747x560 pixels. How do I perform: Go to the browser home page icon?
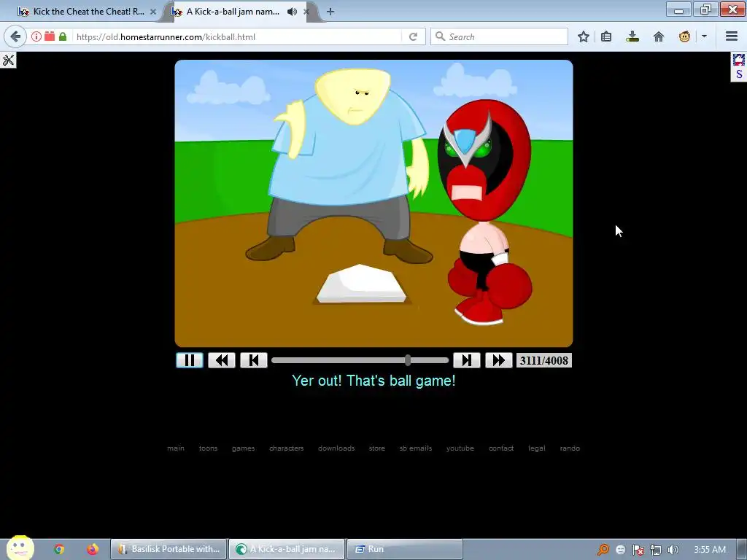click(659, 36)
